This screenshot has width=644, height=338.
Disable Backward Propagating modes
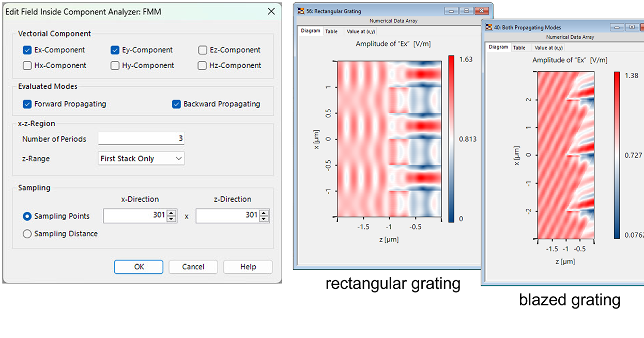point(176,104)
